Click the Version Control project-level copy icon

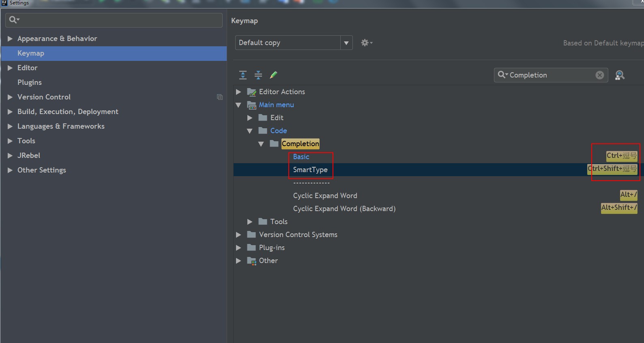(220, 97)
